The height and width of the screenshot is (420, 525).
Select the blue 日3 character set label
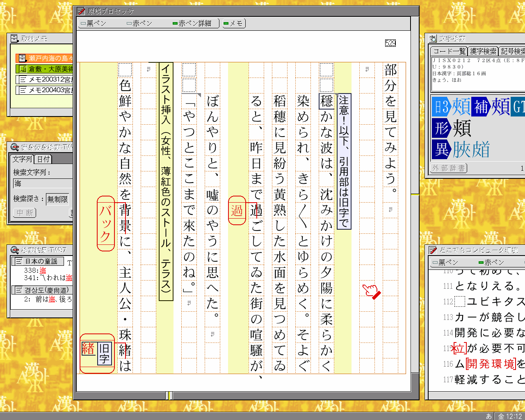tap(441, 107)
